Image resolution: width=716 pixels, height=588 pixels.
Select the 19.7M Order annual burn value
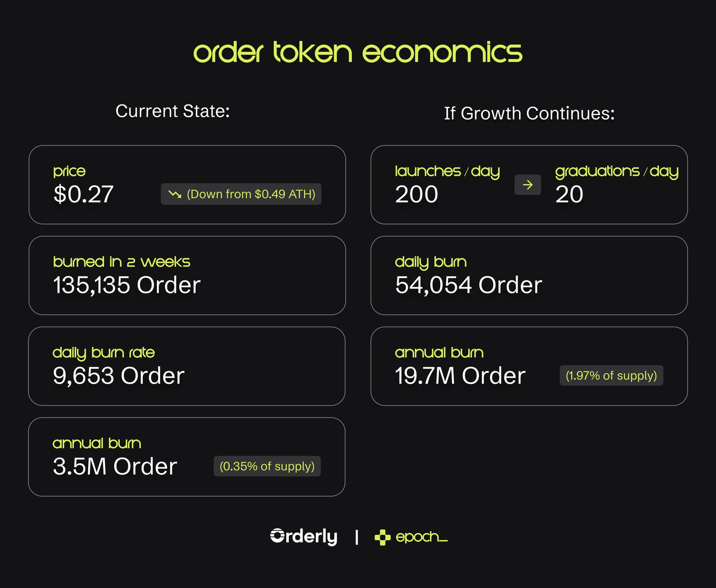point(460,376)
